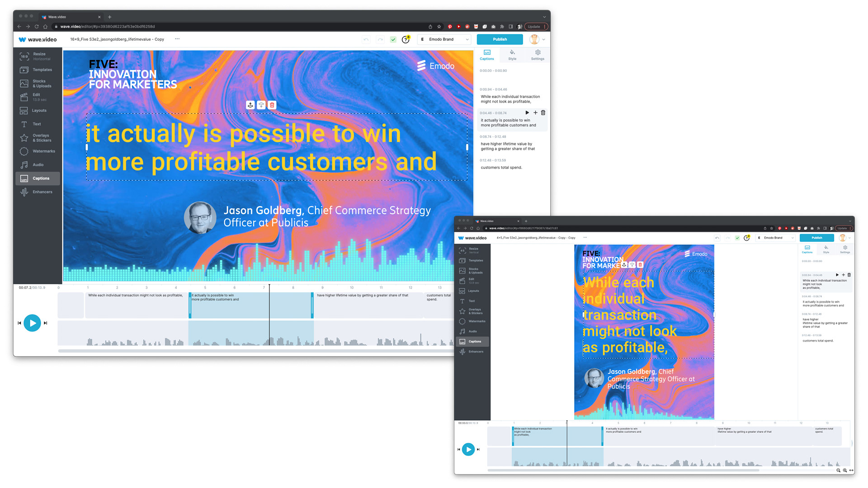This screenshot has height=488, width=868.
Task: Select Text tool in the large window sidebar
Action: (38, 124)
